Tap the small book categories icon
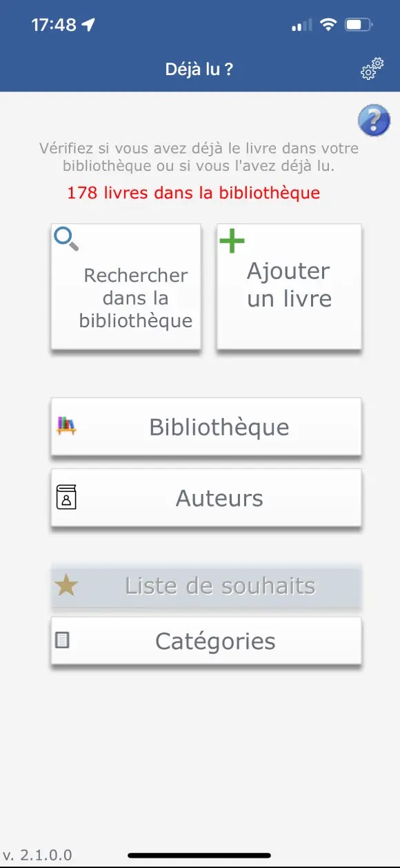The width and height of the screenshot is (400, 868). click(63, 641)
